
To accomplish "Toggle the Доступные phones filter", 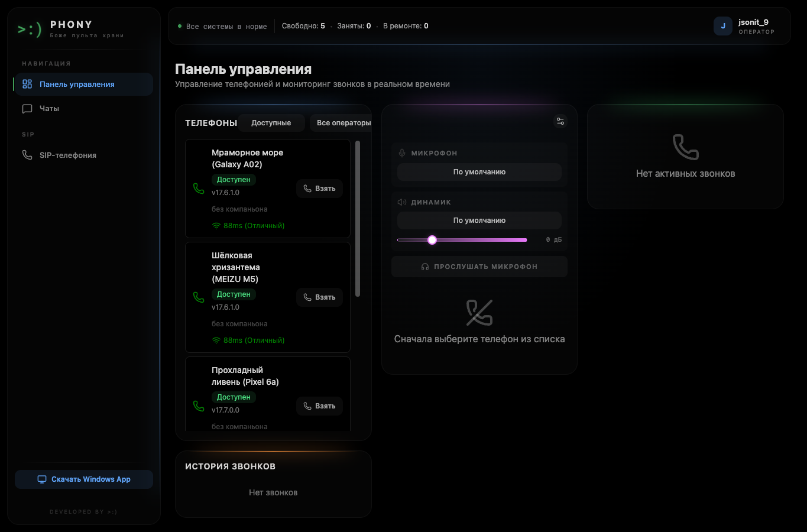I will 271,123.
